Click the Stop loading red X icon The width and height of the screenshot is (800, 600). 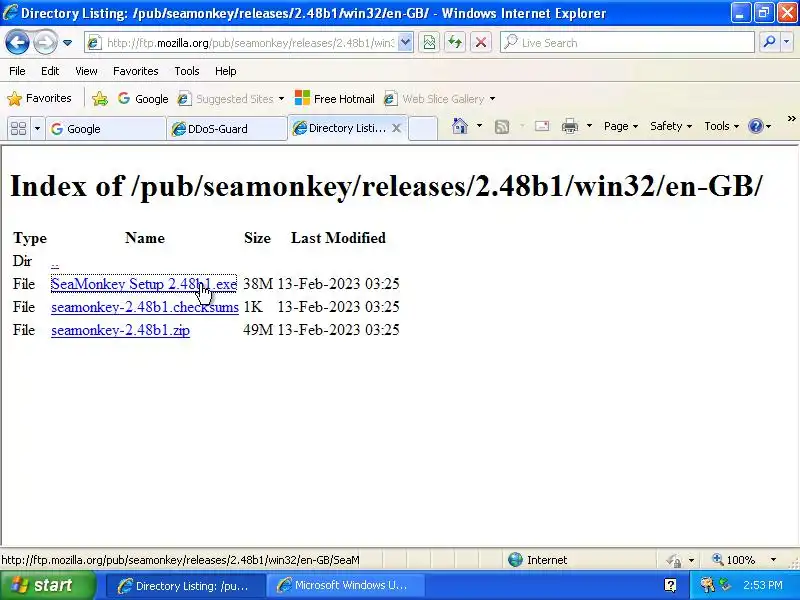point(481,43)
